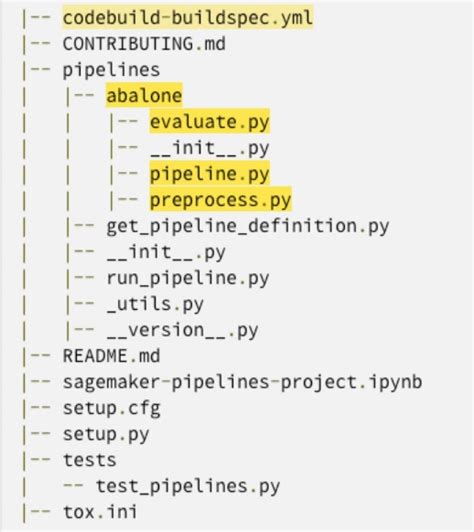Screen dimensions: 474x532
Task: Click the tests folder entry
Action: point(90,460)
